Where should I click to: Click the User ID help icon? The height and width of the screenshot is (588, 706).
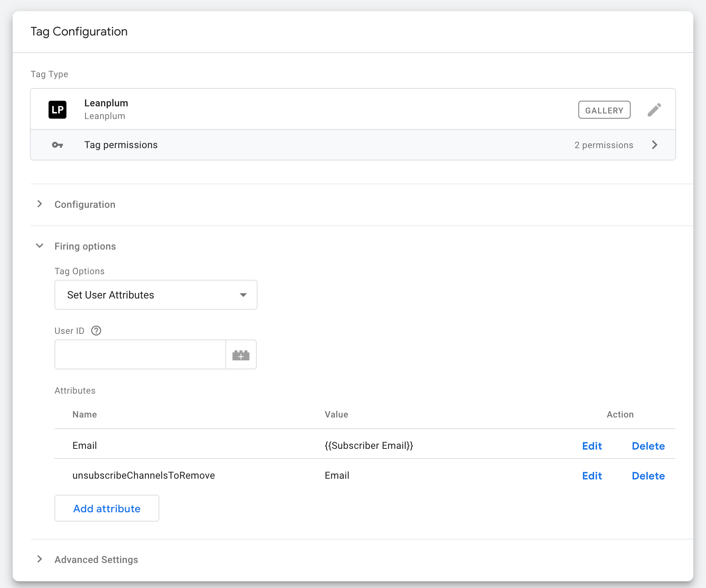coord(96,331)
